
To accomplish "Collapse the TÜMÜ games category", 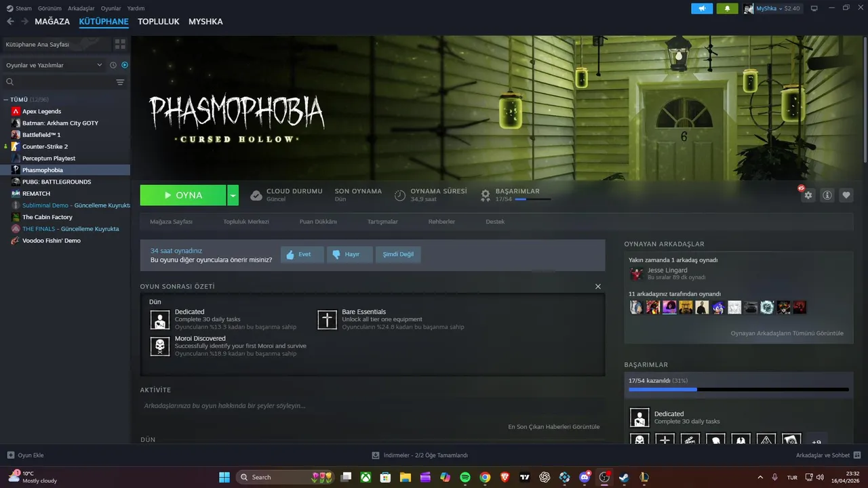I will point(5,100).
